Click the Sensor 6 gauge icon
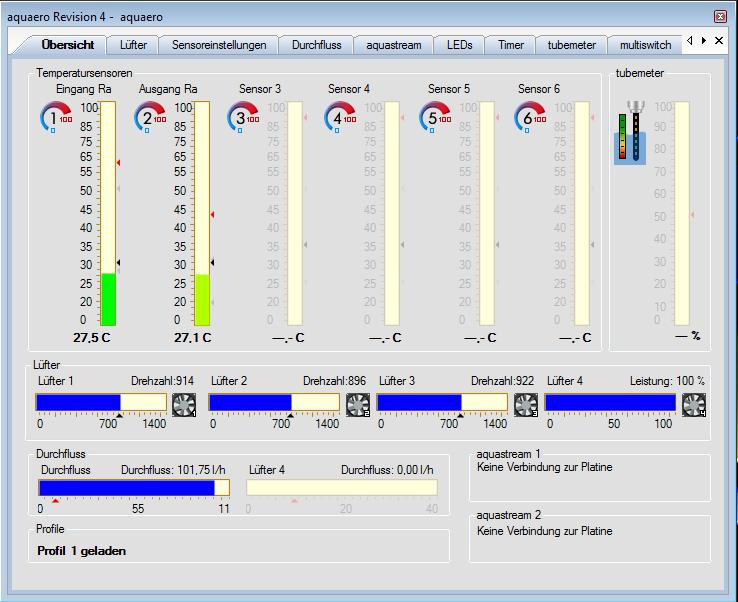738x602 pixels. 530,118
